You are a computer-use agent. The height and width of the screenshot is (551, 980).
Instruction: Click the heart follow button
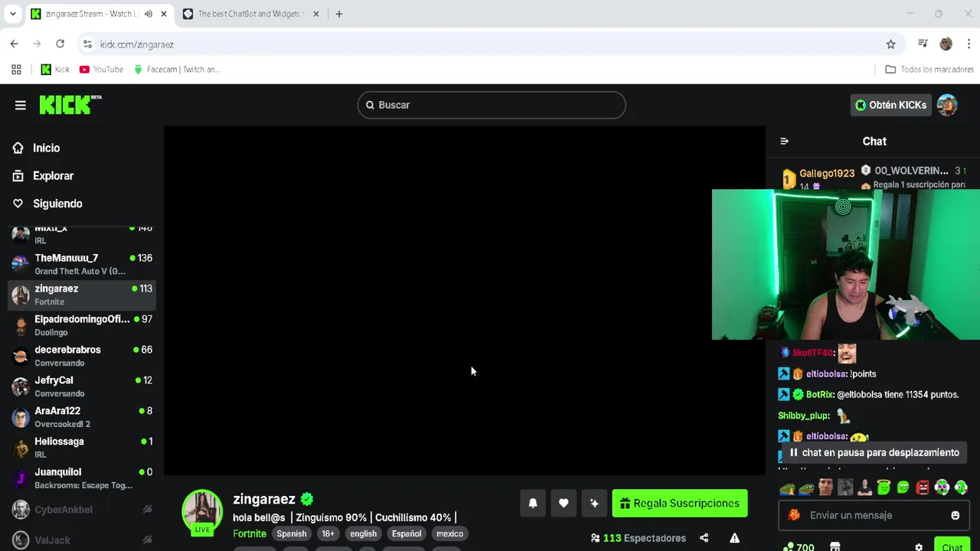pos(563,504)
